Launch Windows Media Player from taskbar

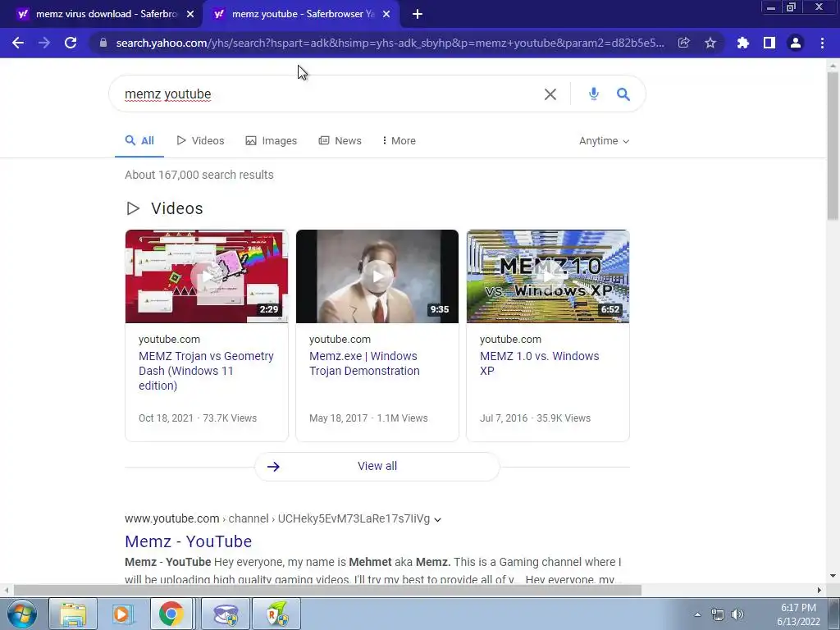point(121,614)
